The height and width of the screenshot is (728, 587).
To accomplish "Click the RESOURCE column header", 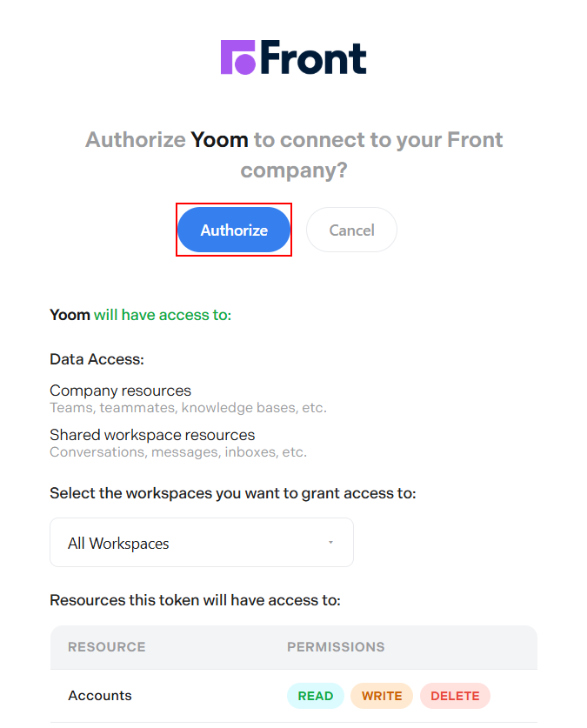I will [x=106, y=647].
